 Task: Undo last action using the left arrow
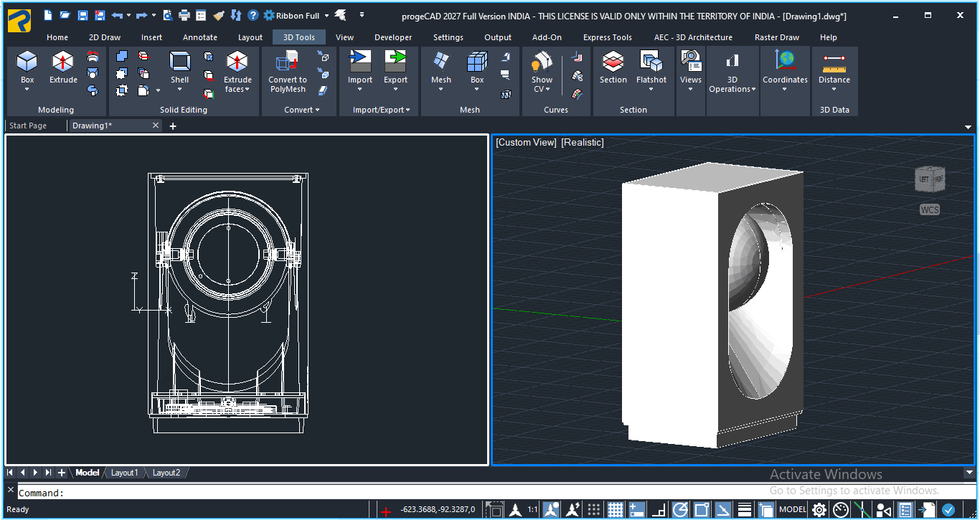(117, 15)
